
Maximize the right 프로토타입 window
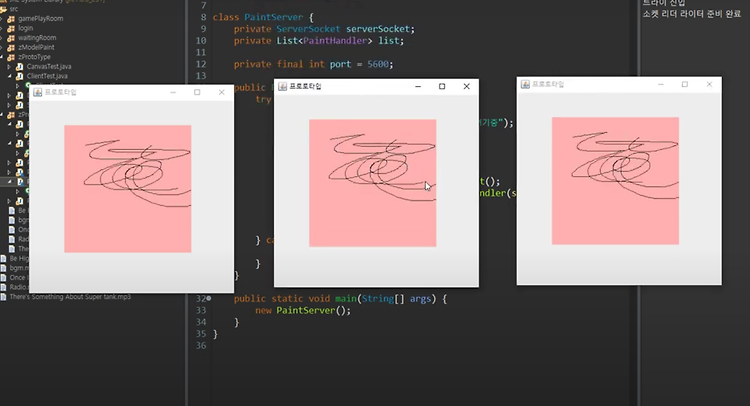pyautogui.click(x=685, y=84)
